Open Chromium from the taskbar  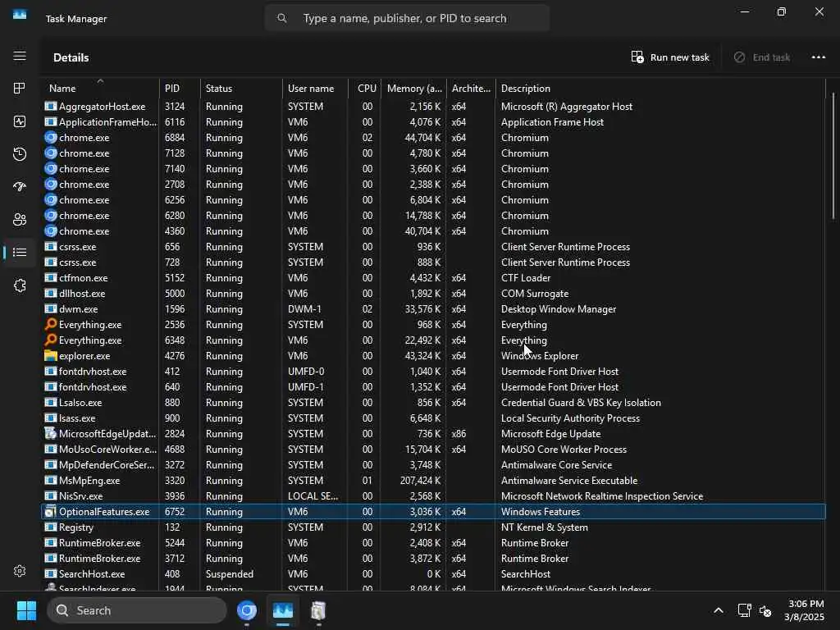click(x=246, y=610)
